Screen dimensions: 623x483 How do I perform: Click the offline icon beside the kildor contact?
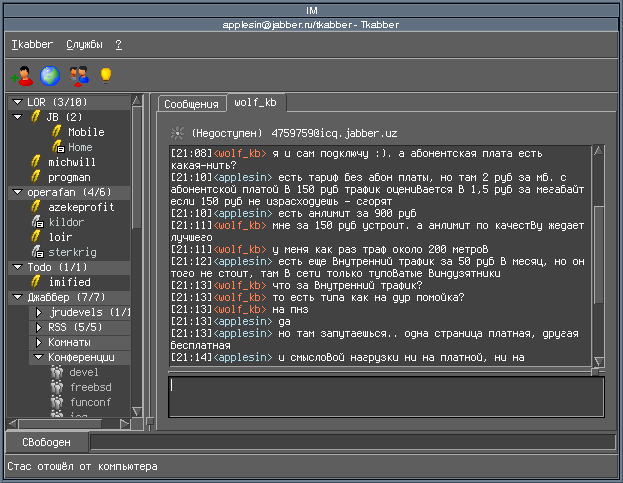pyautogui.click(x=37, y=222)
